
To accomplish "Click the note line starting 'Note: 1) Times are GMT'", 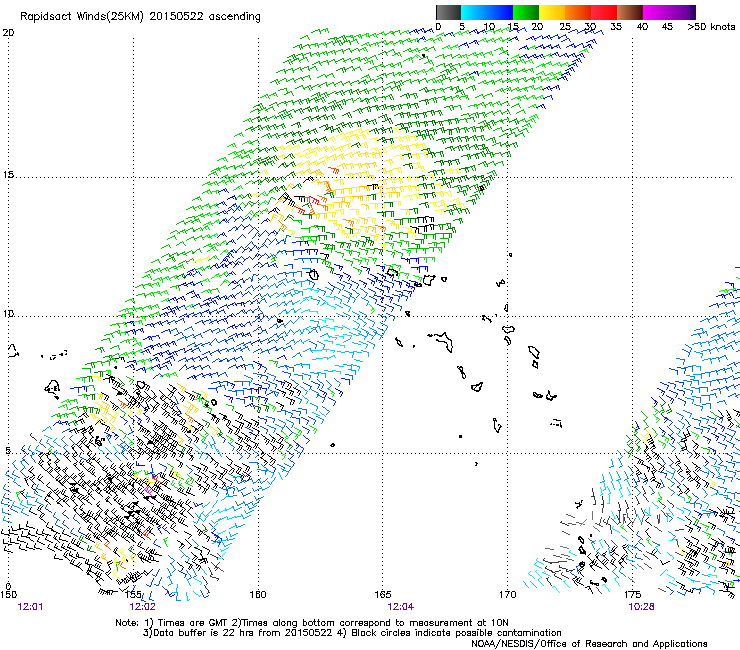I will click(312, 623).
